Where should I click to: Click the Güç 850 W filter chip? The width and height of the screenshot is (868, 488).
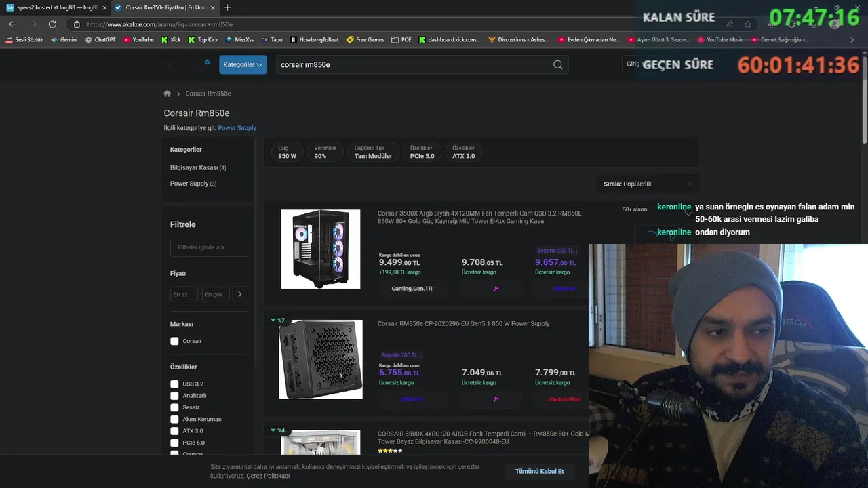[287, 152]
